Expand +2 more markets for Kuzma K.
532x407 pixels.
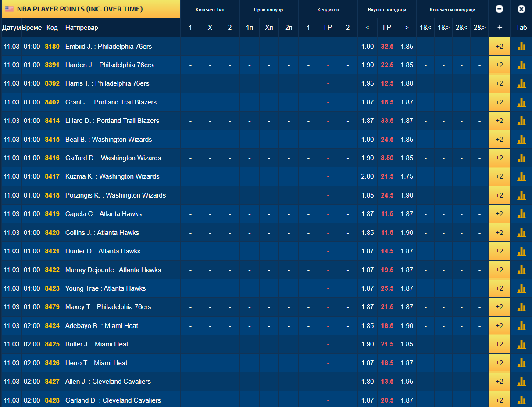(499, 176)
